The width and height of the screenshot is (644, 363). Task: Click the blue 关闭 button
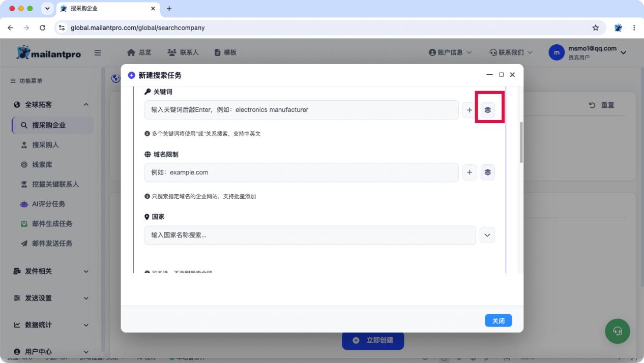coord(498,321)
